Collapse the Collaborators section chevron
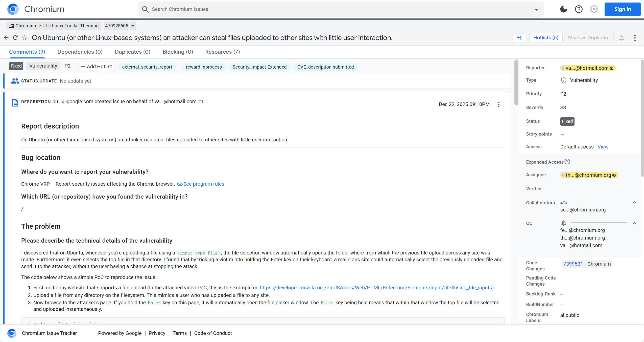Image resolution: width=644 pixels, height=342 pixels. [x=634, y=203]
